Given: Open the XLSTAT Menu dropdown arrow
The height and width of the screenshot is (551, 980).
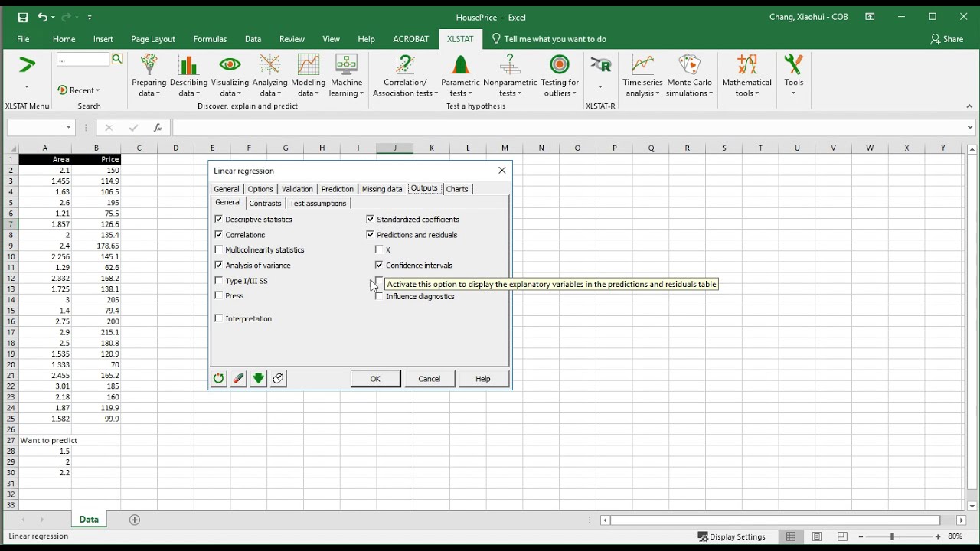Looking at the screenshot, I should 27,86.
